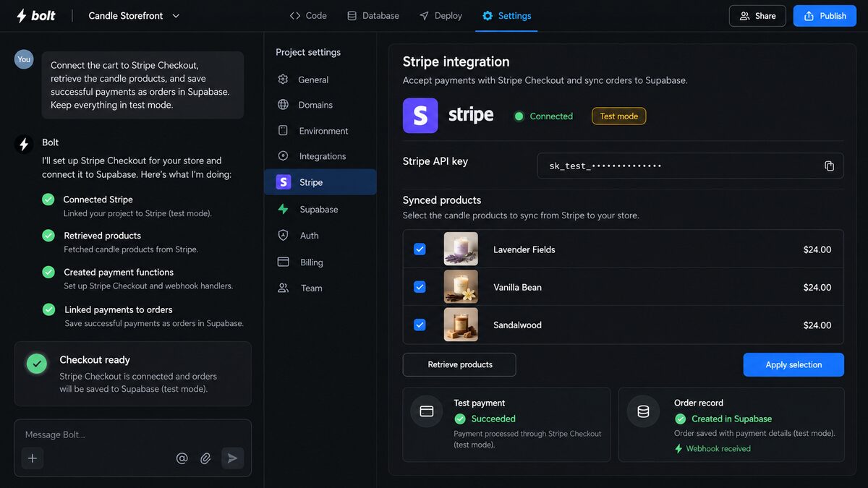
Task: Open General project settings
Action: [x=320, y=80]
